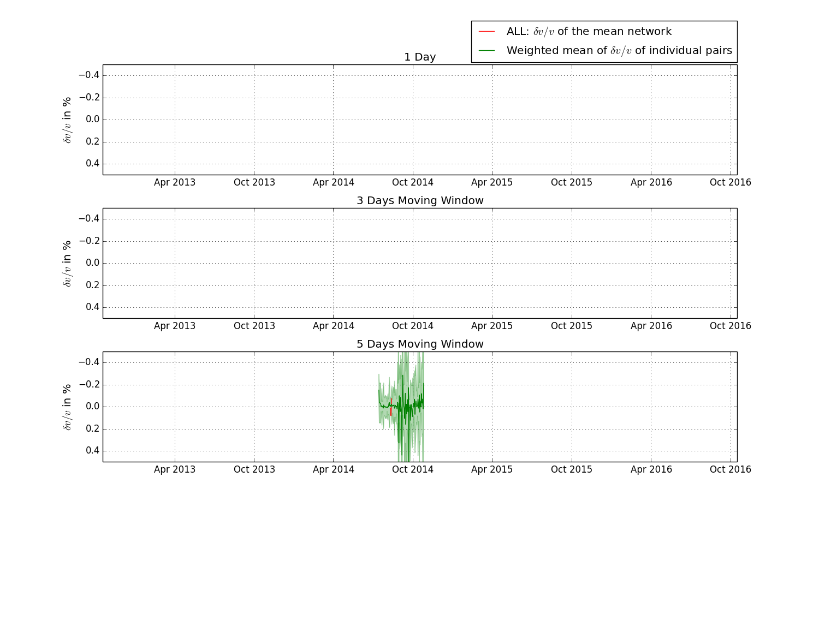Viewport: 819px width, 644px height.
Task: Click the green line sample in the legend
Action: point(486,51)
